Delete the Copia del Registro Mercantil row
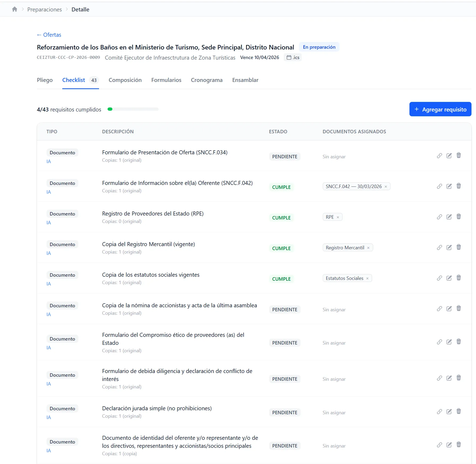The width and height of the screenshot is (476, 464). pyautogui.click(x=459, y=247)
